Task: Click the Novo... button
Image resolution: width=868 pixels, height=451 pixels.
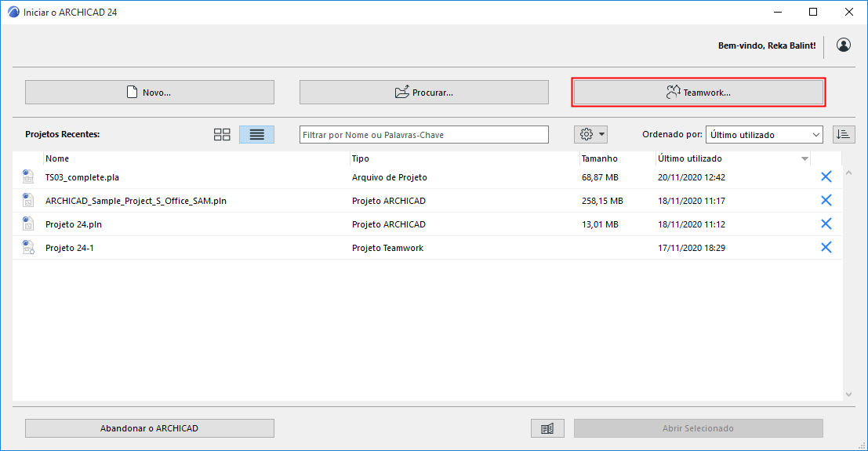Action: tap(150, 92)
